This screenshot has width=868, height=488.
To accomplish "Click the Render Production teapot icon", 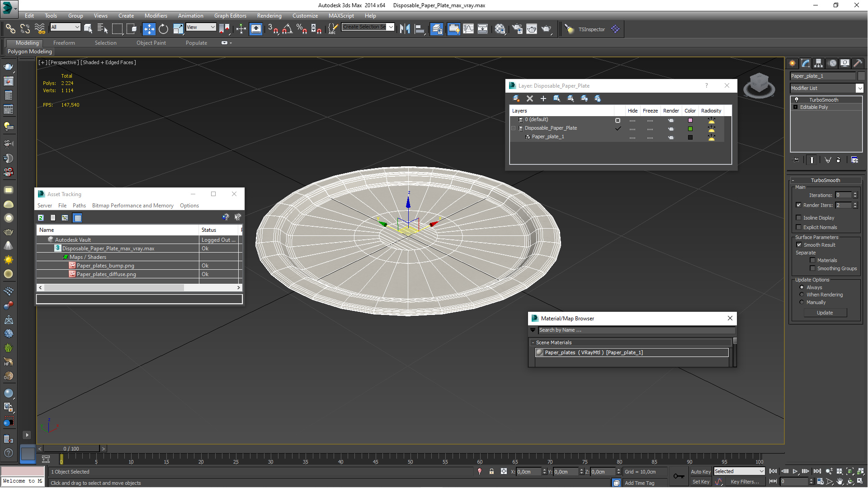I will pyautogui.click(x=547, y=29).
